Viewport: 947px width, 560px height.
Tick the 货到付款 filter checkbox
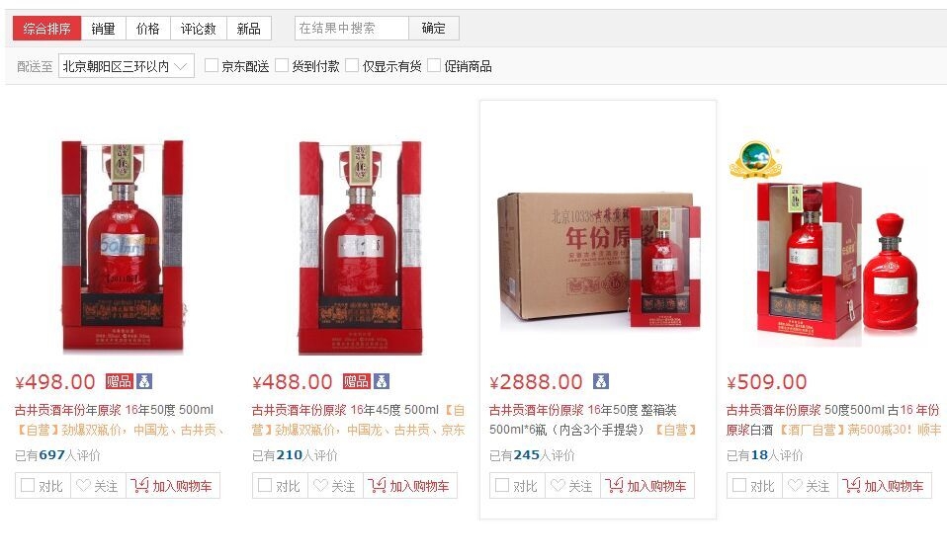pyautogui.click(x=282, y=65)
